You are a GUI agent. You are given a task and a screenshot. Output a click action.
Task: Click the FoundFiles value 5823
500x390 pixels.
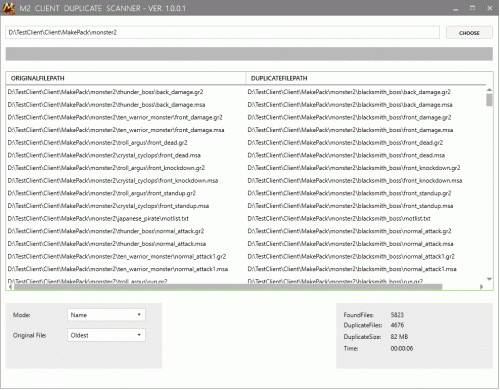(x=397, y=315)
